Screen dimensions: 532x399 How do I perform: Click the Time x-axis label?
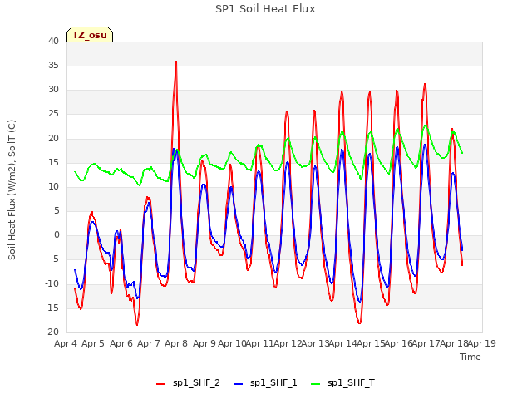click(470, 357)
